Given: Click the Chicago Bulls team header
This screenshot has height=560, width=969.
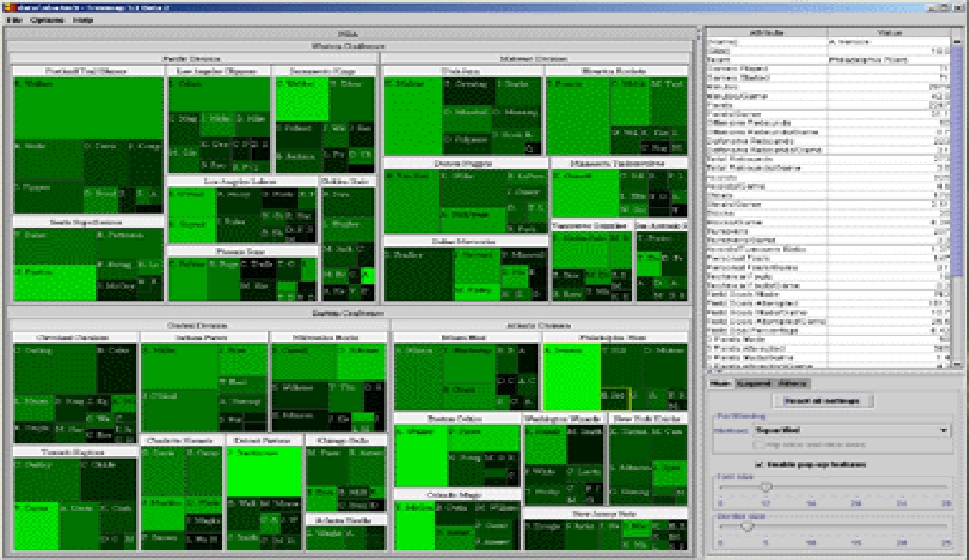Looking at the screenshot, I should (345, 440).
